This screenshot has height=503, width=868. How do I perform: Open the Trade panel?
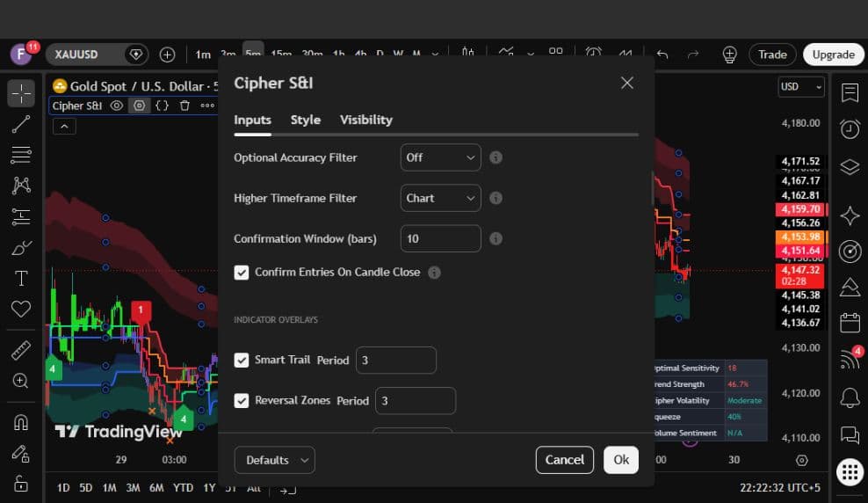coord(772,55)
